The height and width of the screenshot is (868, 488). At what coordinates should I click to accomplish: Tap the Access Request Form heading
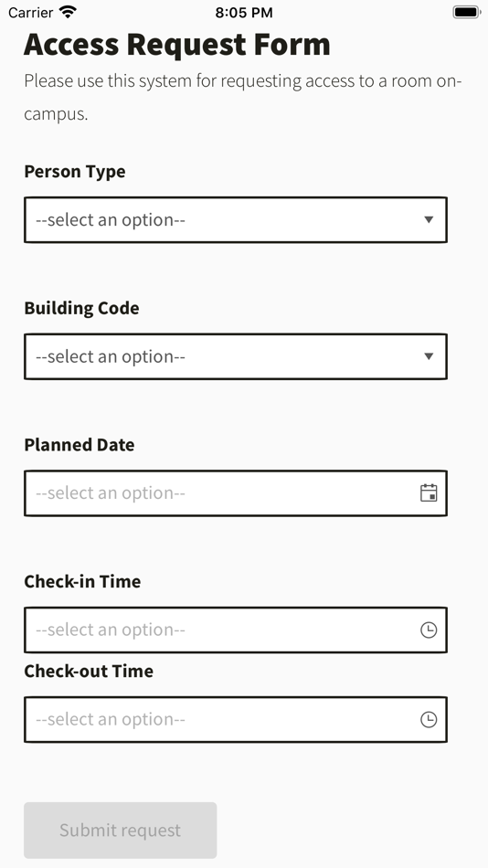[x=177, y=44]
